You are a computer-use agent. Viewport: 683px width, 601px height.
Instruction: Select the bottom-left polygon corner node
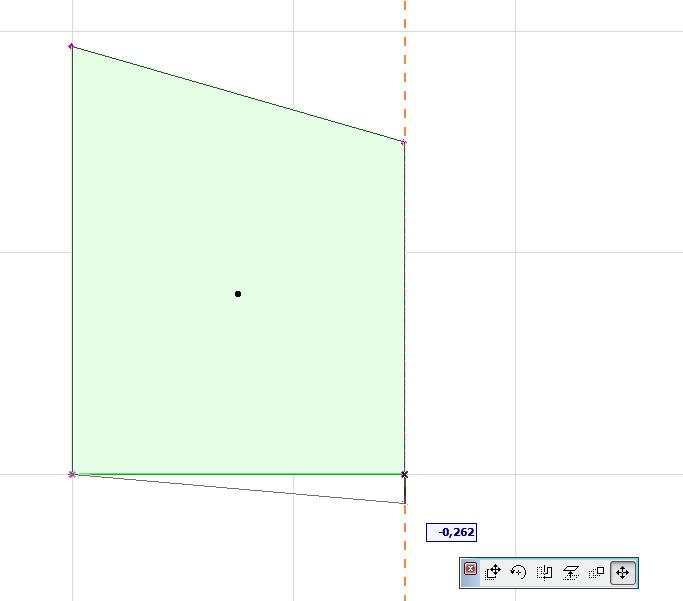[x=72, y=474]
